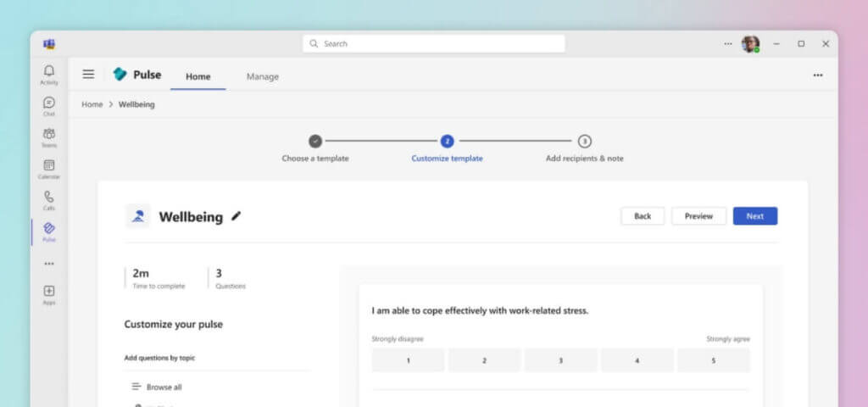Open the Calendar in sidebar
The height and width of the screenshot is (407, 868).
(x=48, y=169)
